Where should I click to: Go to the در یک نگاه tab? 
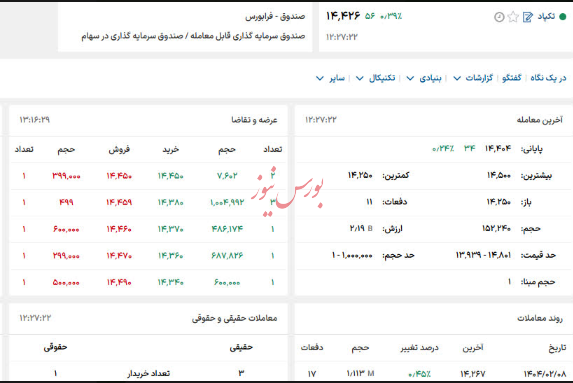pos(548,78)
